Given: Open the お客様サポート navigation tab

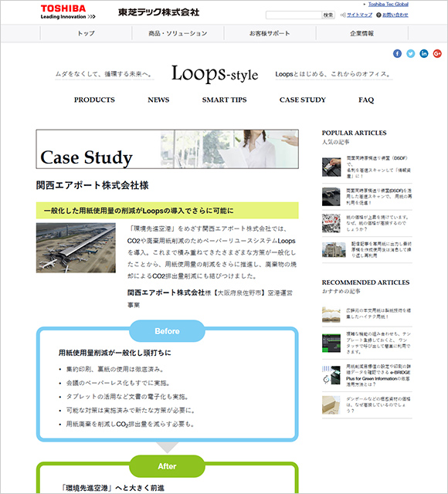Looking at the screenshot, I should click(270, 33).
